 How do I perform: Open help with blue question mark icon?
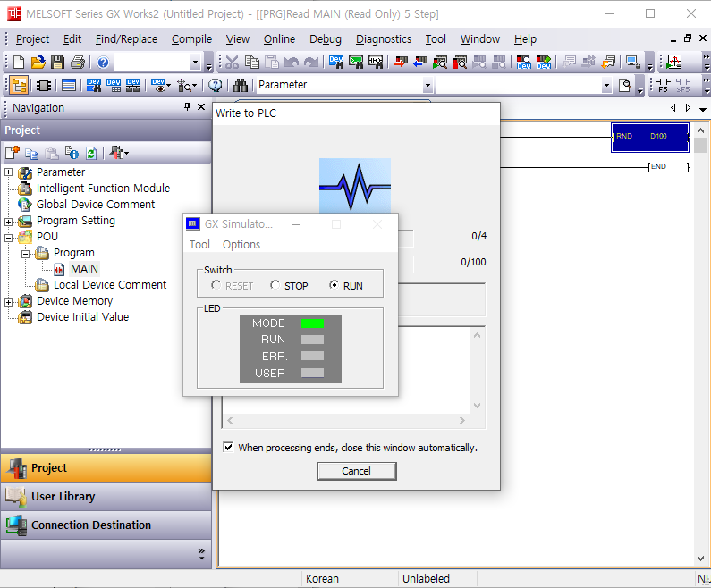(103, 62)
